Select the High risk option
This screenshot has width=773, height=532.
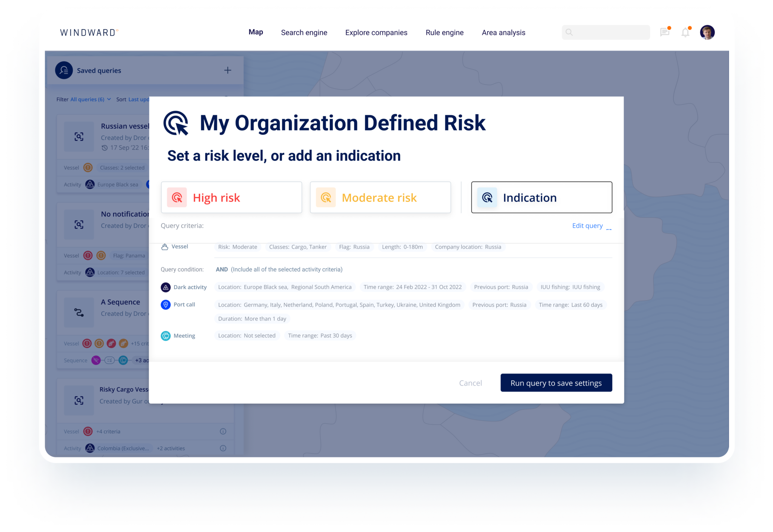tap(231, 197)
